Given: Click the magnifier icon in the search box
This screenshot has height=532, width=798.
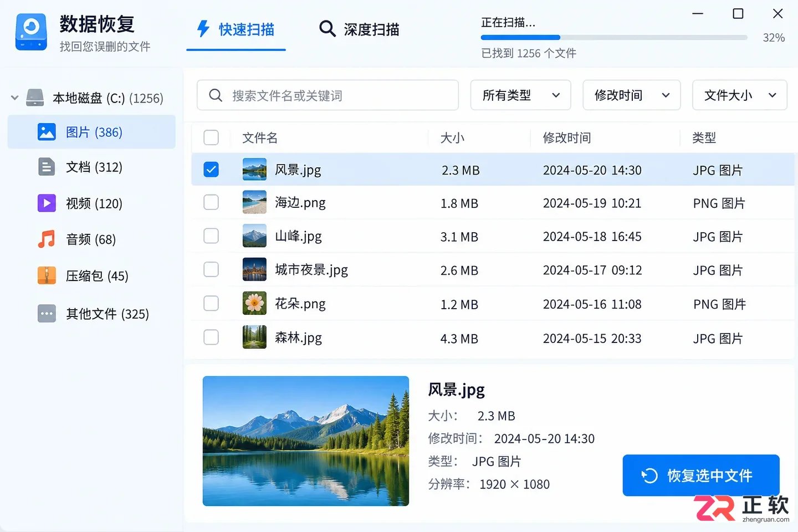Looking at the screenshot, I should tap(216, 95).
